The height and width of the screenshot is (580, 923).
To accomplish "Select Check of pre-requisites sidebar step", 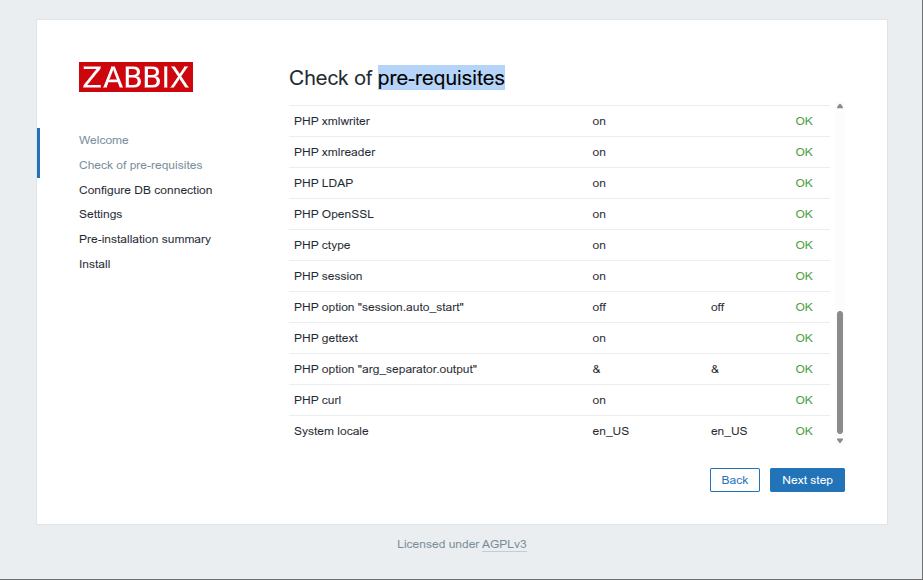I will click(x=141, y=165).
